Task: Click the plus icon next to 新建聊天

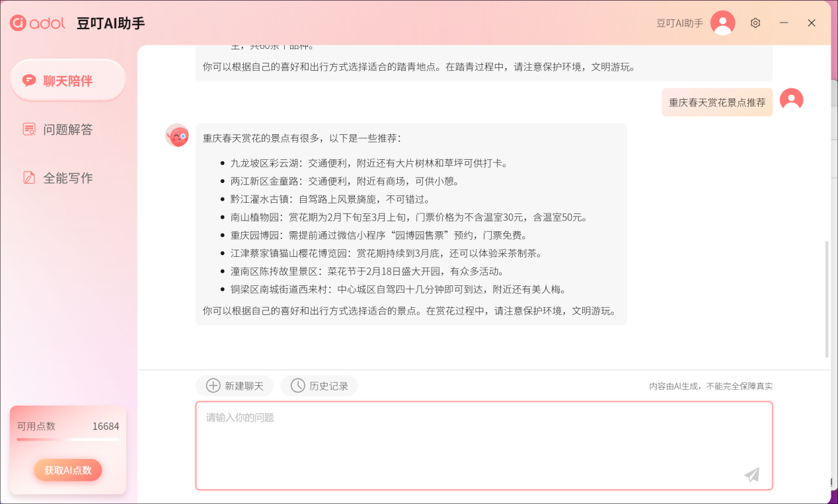Action: 212,386
